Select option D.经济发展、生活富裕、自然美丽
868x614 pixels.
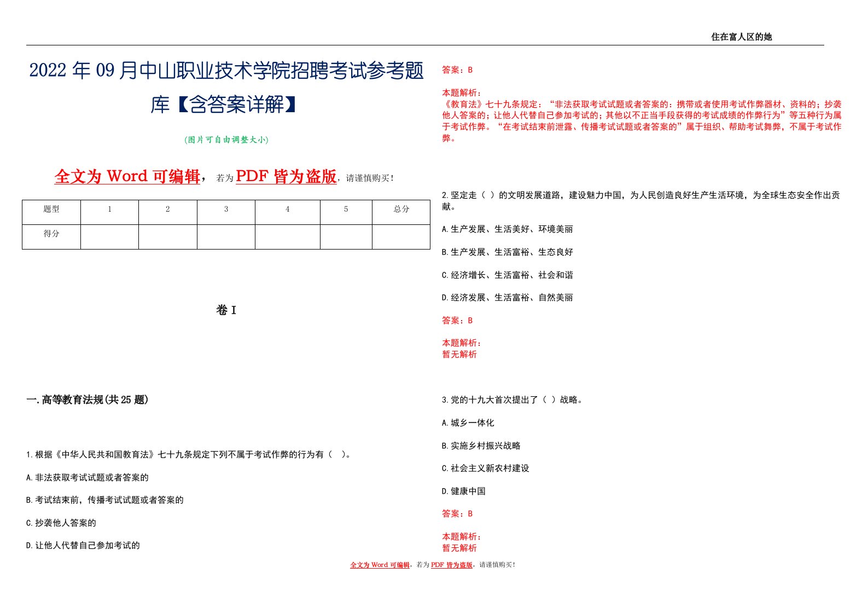coord(508,298)
